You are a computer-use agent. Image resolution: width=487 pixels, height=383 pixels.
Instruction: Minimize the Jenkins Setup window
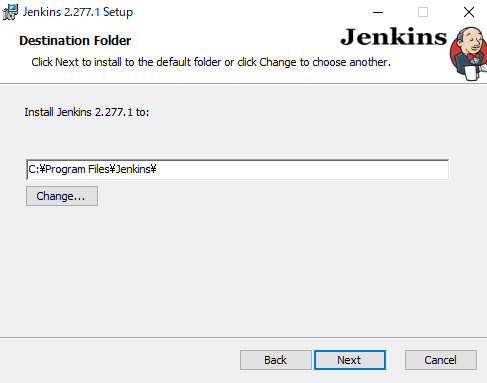pyautogui.click(x=378, y=12)
